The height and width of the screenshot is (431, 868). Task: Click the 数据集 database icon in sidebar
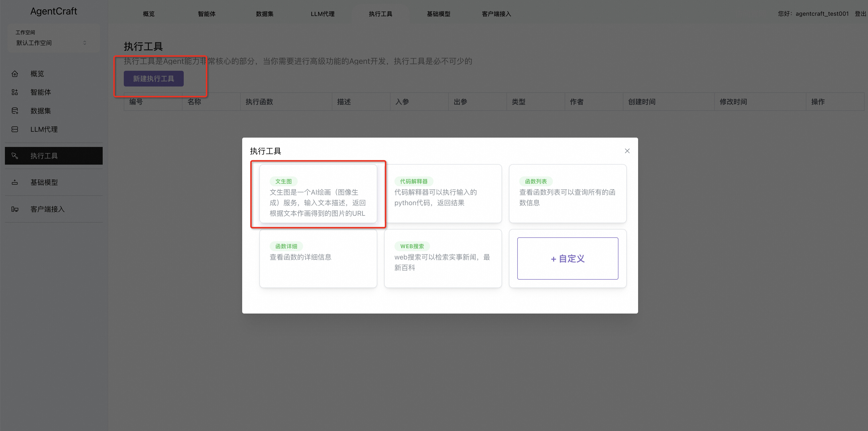(14, 111)
